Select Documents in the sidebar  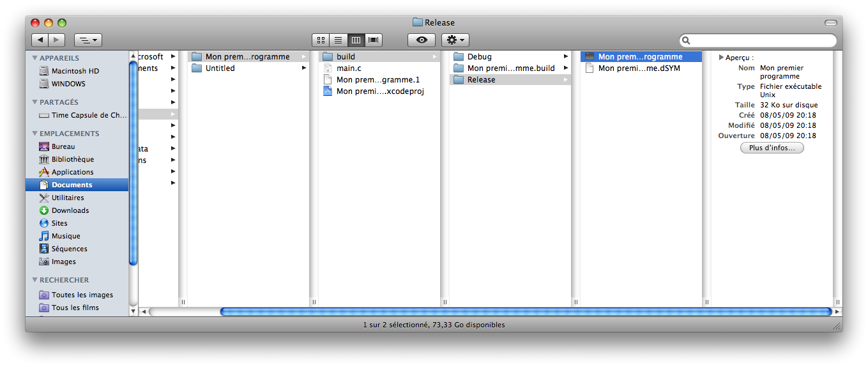click(x=77, y=185)
